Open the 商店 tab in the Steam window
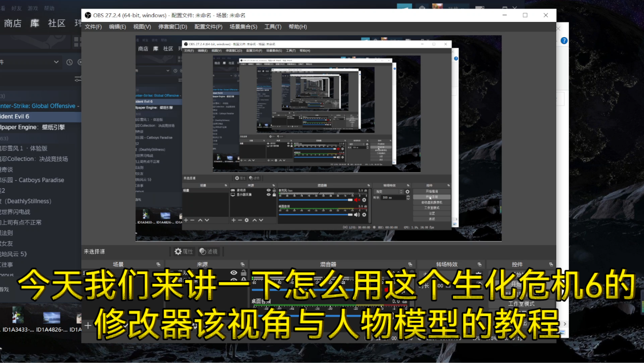 pyautogui.click(x=13, y=24)
